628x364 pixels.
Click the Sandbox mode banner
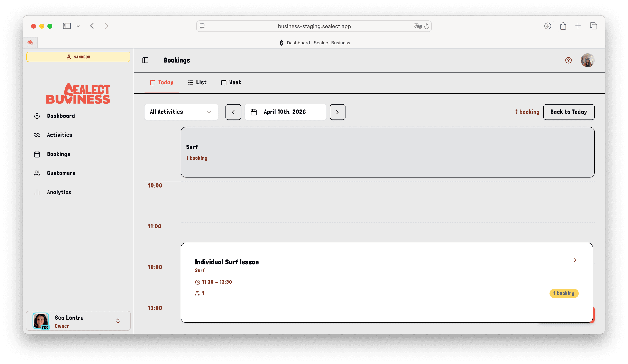78,57
